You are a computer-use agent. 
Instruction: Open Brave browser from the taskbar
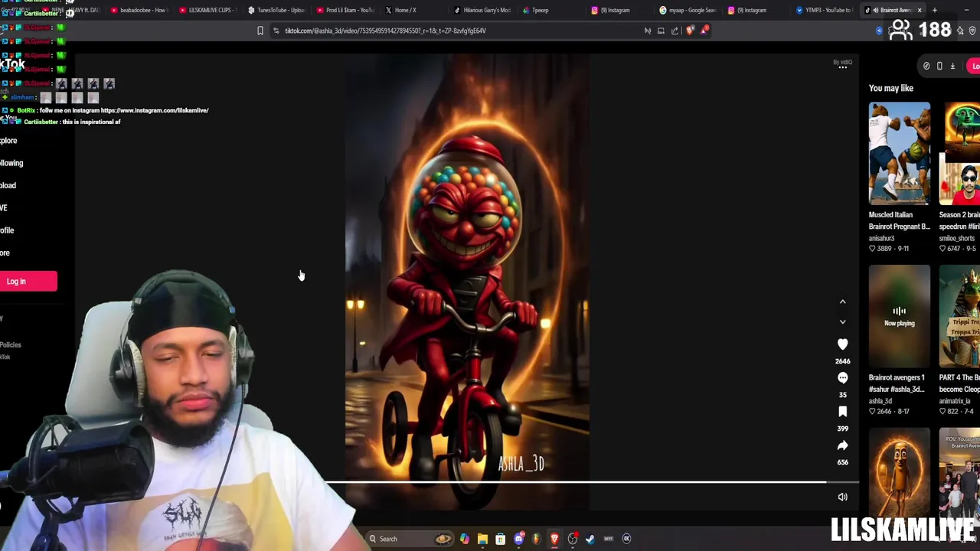click(x=554, y=539)
